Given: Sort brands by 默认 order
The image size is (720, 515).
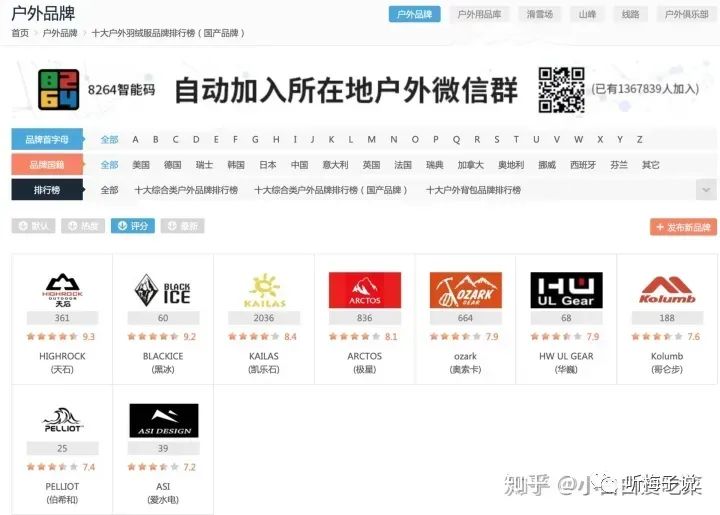Looking at the screenshot, I should (34, 226).
